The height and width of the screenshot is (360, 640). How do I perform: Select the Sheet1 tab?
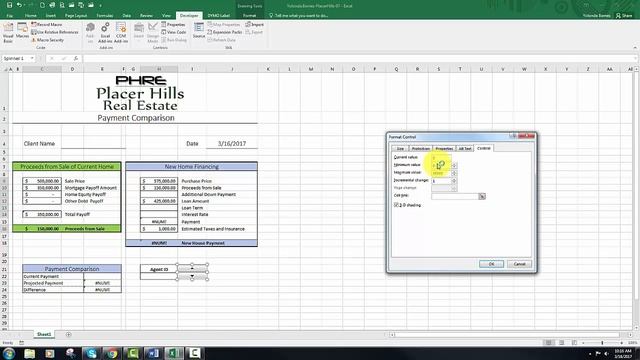click(44, 334)
